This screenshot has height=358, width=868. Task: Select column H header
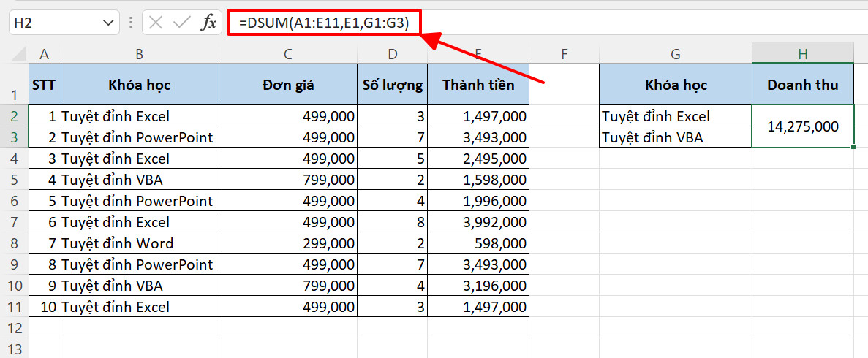[803, 53]
